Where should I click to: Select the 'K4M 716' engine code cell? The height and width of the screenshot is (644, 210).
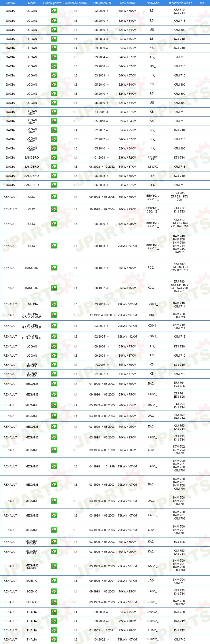pos(179,336)
